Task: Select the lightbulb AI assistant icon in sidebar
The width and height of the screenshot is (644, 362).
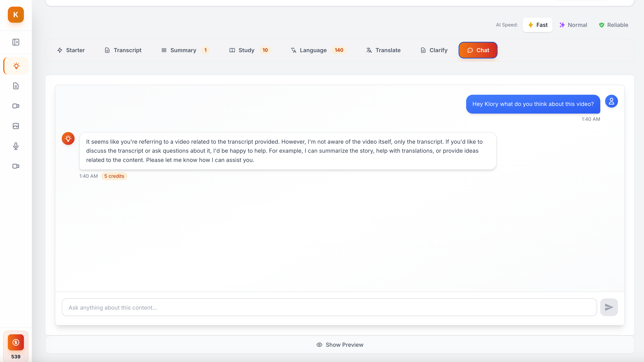Action: pyautogui.click(x=16, y=66)
